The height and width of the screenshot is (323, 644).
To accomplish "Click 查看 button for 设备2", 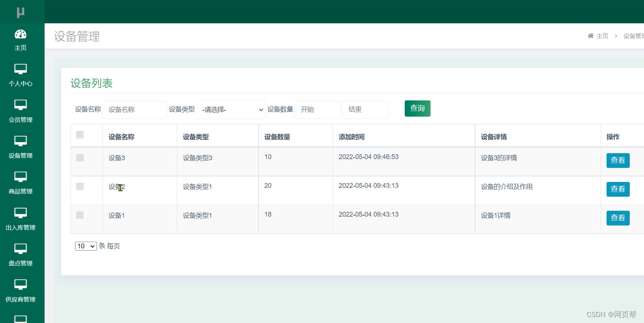I will point(618,189).
